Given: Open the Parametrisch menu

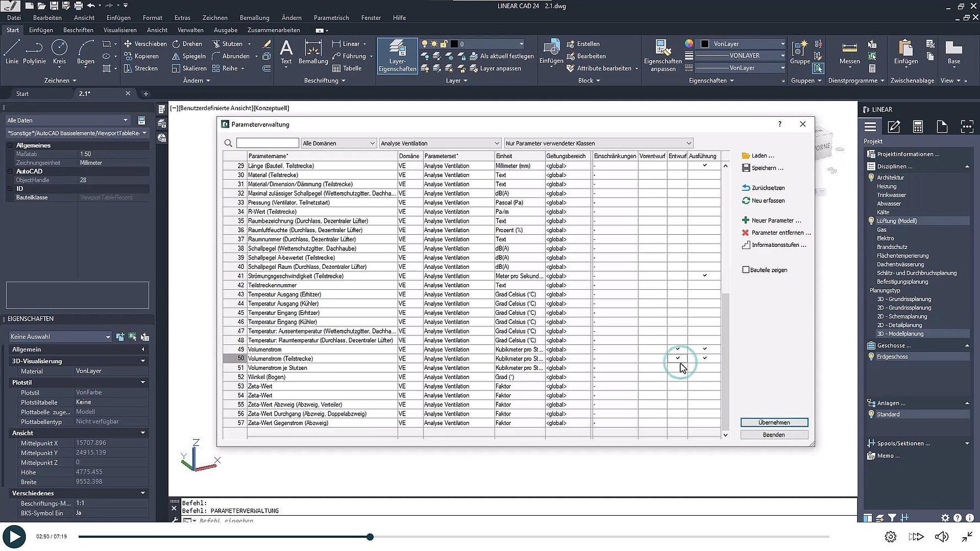Looking at the screenshot, I should (x=331, y=17).
